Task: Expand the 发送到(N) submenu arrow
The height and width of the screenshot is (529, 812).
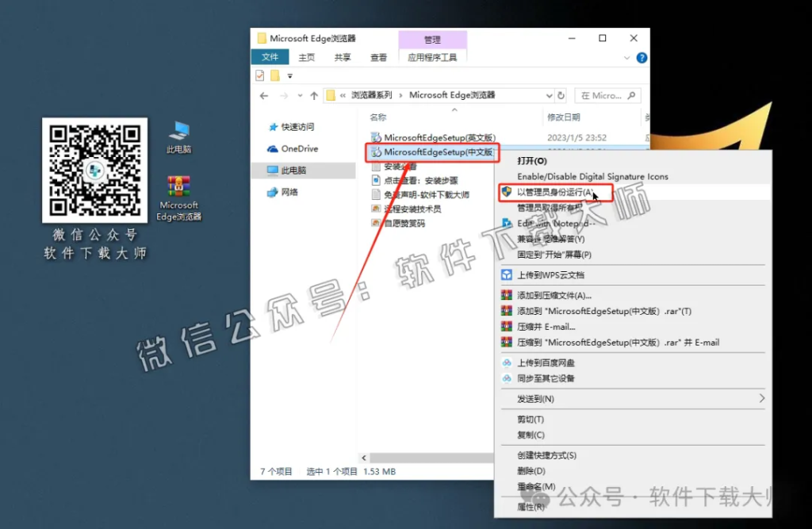Action: click(760, 398)
